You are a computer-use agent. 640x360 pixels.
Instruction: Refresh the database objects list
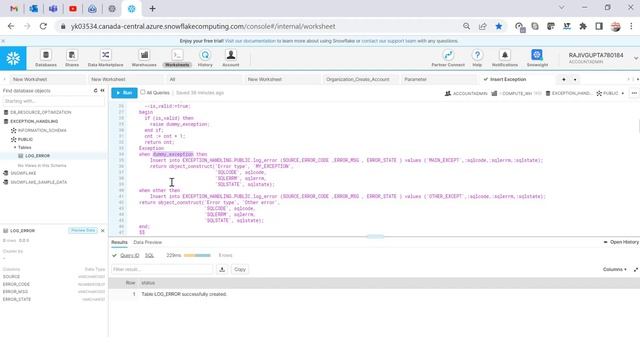click(96, 91)
